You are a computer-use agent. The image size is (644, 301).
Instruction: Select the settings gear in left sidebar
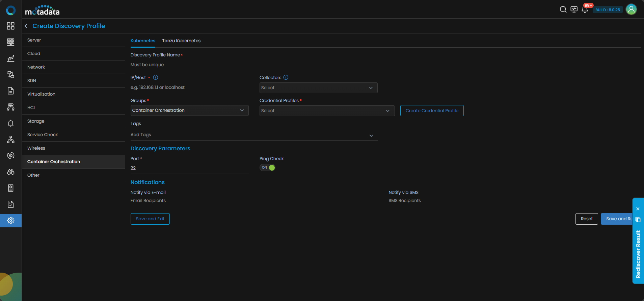[11, 221]
